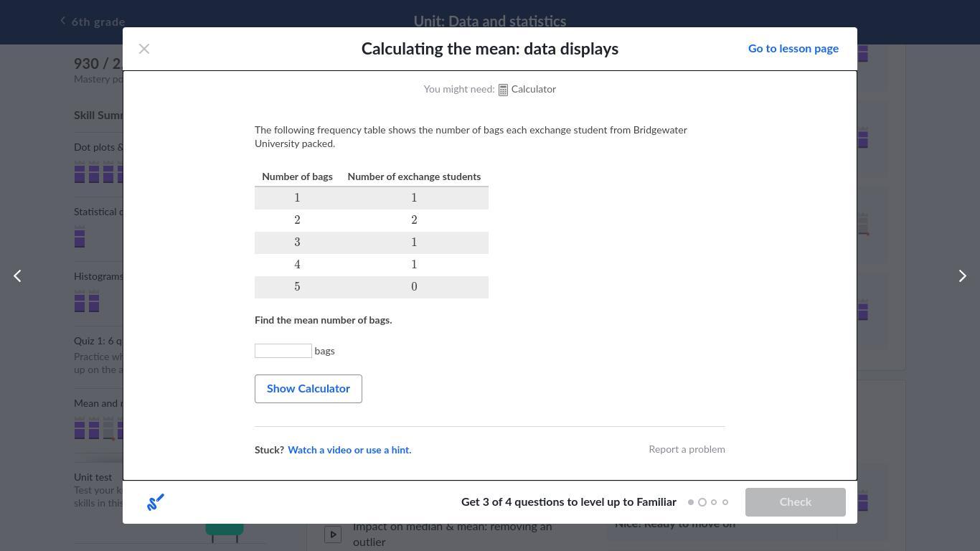Open the 'Go to lesson page' link
The image size is (980, 551).
793,49
